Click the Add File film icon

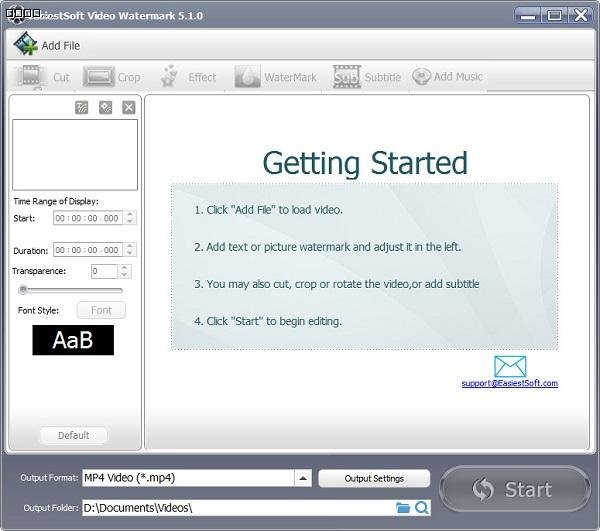25,44
